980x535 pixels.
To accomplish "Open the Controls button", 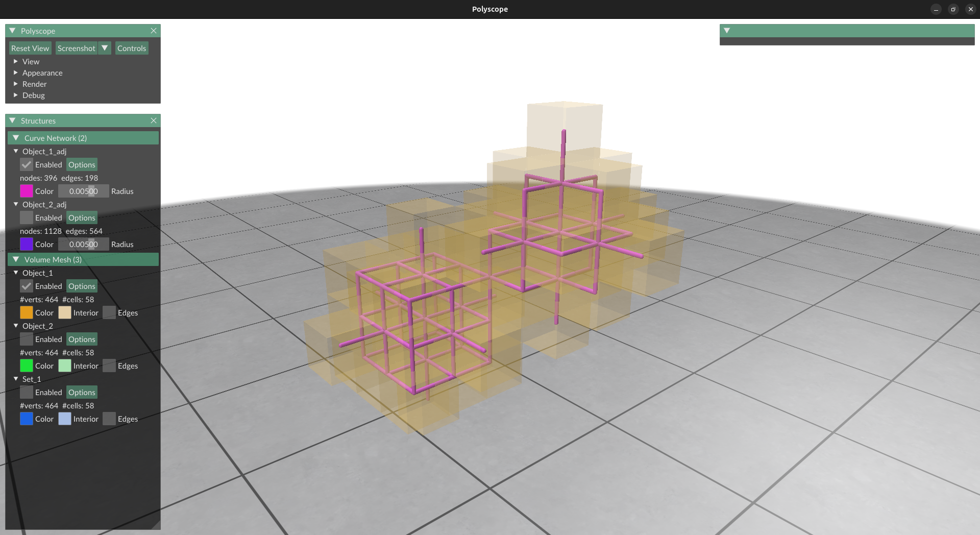I will tap(132, 48).
